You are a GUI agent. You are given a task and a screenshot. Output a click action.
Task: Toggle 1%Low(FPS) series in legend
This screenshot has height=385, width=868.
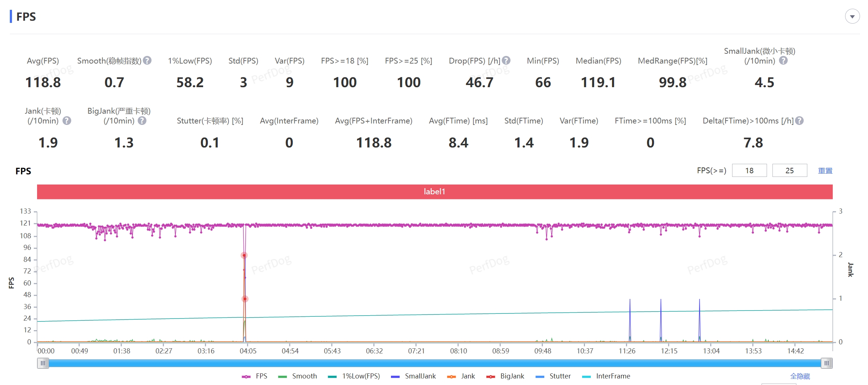coord(354,376)
